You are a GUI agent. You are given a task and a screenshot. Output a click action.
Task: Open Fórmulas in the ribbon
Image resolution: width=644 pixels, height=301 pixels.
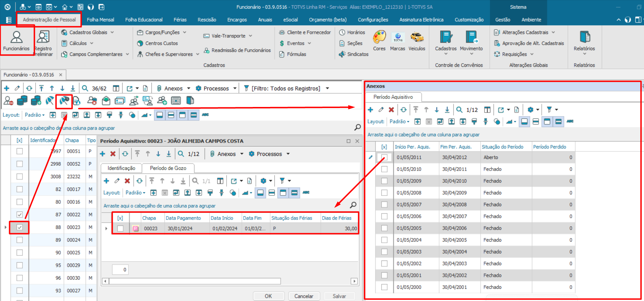pos(293,54)
